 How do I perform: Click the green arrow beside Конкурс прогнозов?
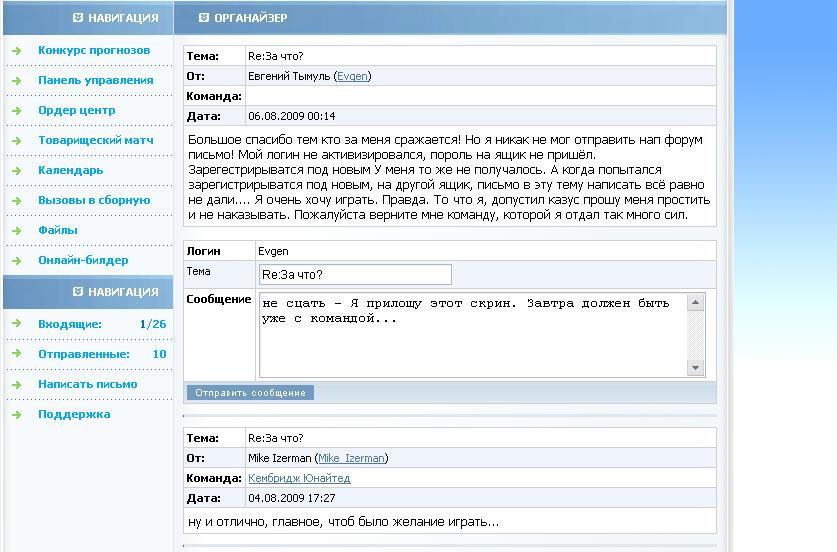17,51
